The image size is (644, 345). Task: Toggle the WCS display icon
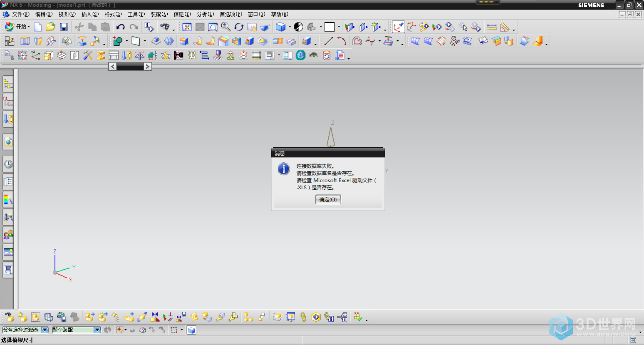click(398, 27)
